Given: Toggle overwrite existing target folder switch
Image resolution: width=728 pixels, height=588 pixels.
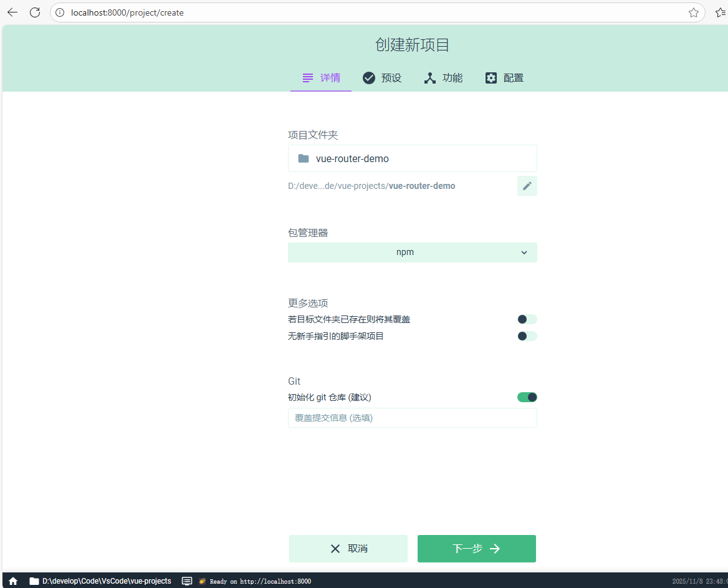Looking at the screenshot, I should click(527, 319).
